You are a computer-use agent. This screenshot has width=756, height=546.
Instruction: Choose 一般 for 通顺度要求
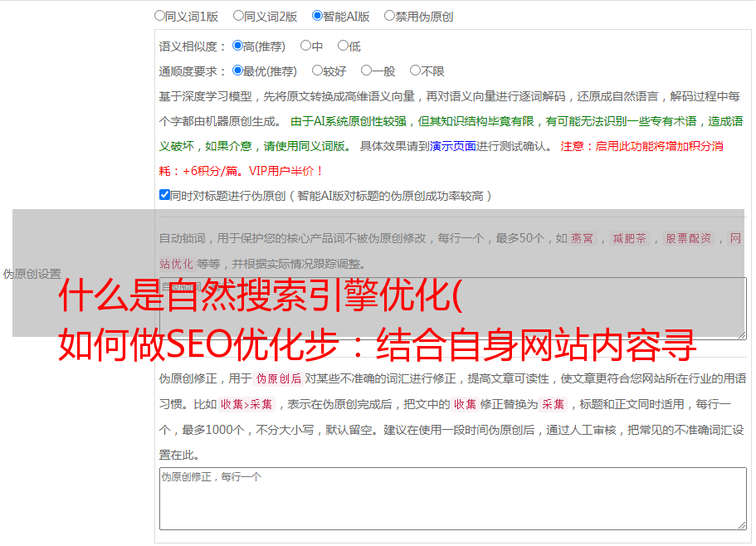point(367,71)
